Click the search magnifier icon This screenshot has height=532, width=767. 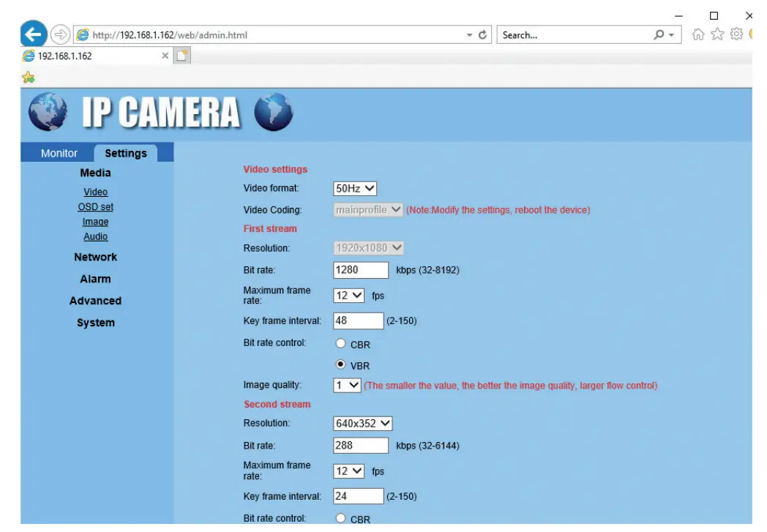click(659, 35)
